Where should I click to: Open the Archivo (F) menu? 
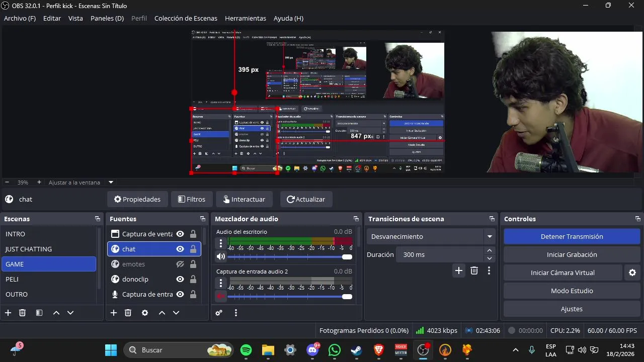point(20,18)
